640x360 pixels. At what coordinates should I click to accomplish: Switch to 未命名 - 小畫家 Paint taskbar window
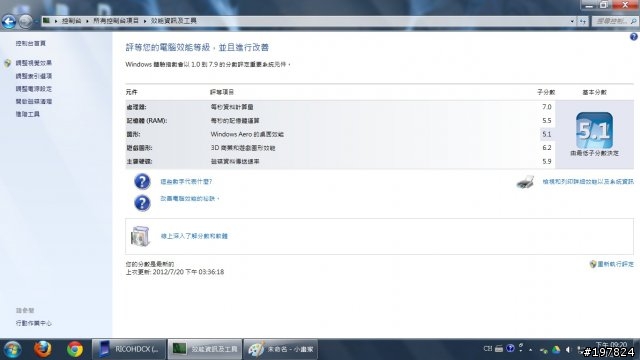pos(281,349)
